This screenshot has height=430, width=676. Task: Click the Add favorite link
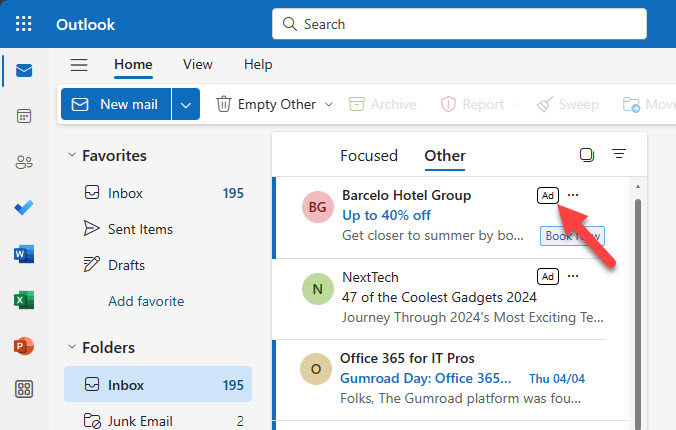point(146,301)
